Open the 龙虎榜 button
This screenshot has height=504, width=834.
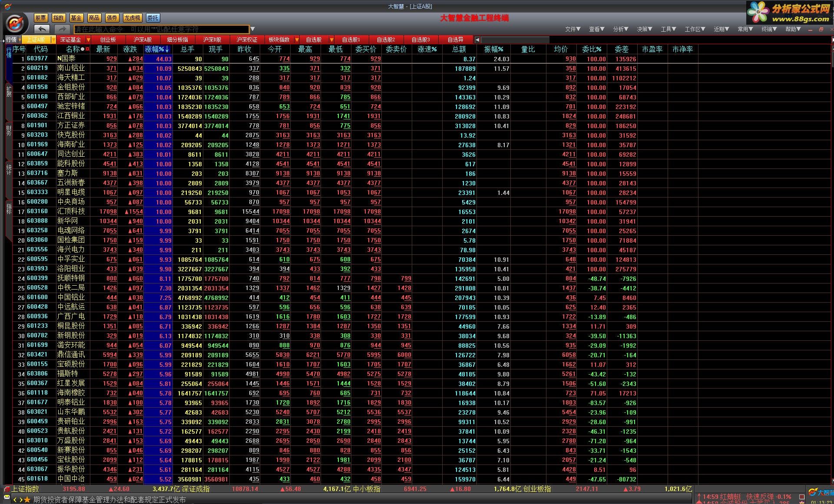tap(132, 18)
